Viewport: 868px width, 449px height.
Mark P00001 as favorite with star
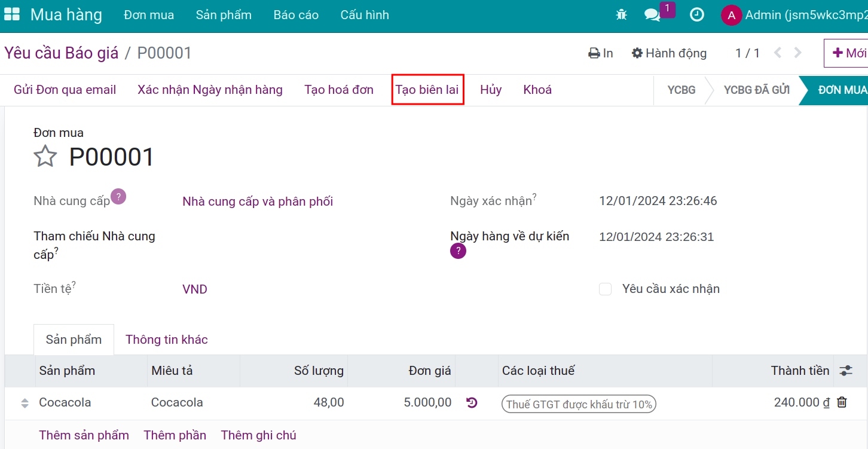click(45, 157)
